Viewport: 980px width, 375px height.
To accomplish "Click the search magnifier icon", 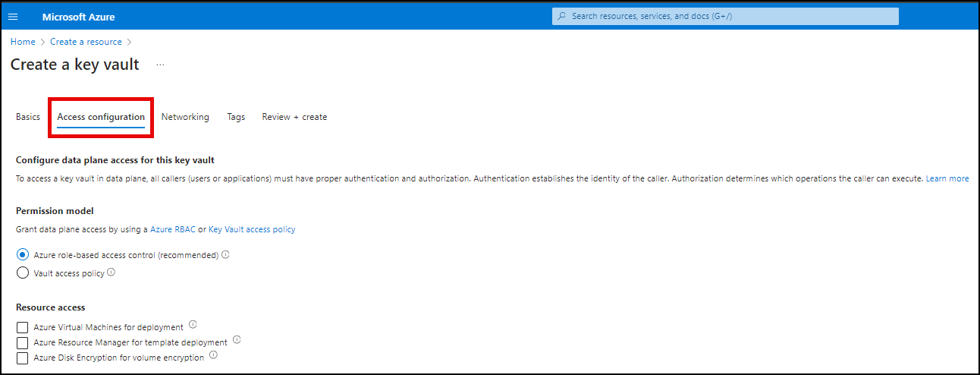I will 561,16.
